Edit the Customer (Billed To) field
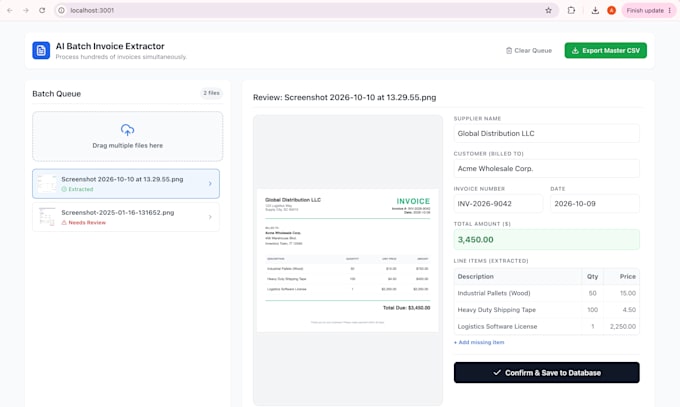 546,168
